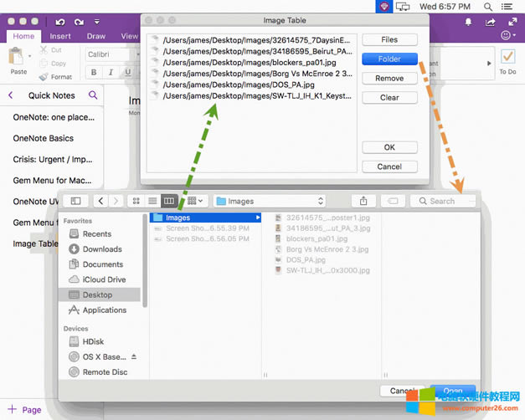Image resolution: width=525 pixels, height=420 pixels.
Task: Click the Share icon in file browser
Action: (363, 201)
